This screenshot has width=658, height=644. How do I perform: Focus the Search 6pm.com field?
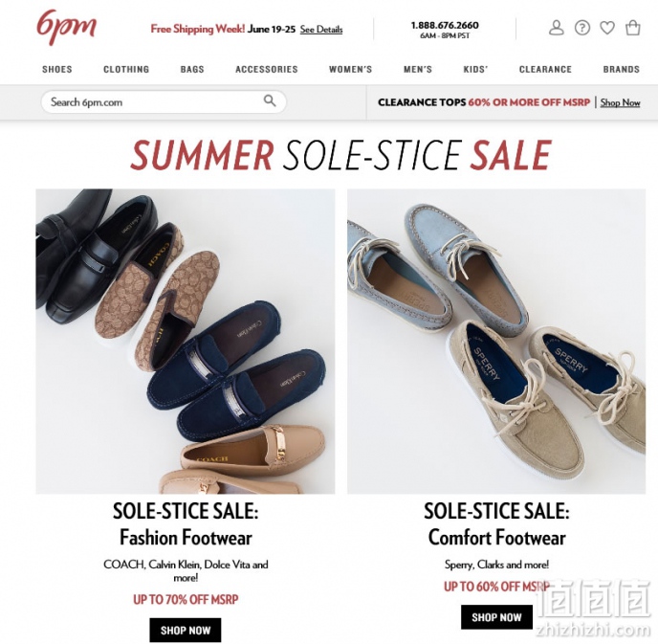click(164, 101)
